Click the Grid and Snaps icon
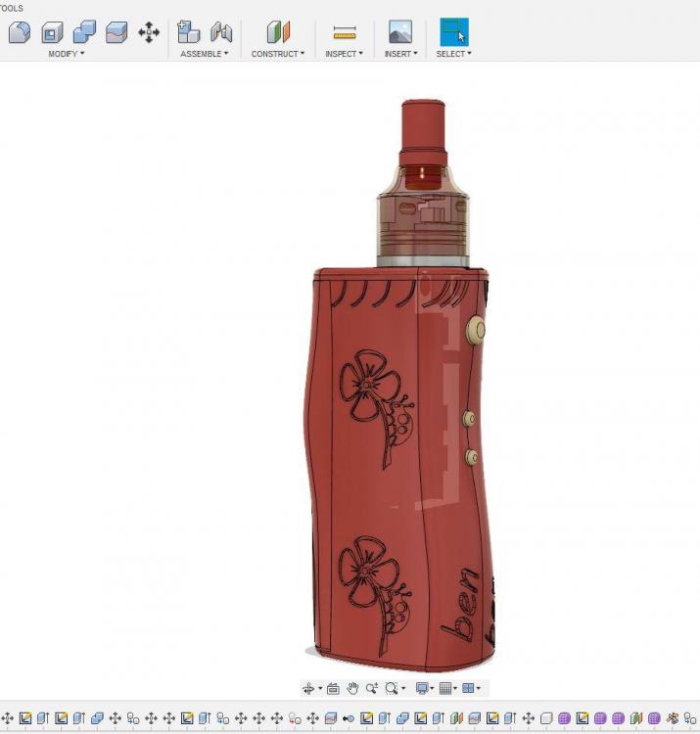The width and height of the screenshot is (700, 734). (x=445, y=688)
